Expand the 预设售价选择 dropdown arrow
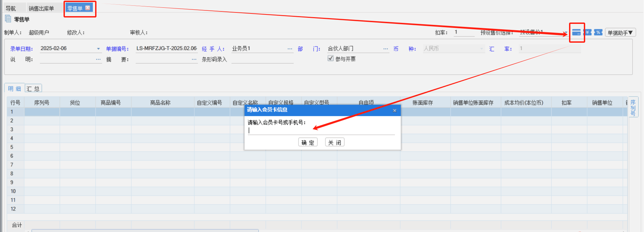 [566, 33]
